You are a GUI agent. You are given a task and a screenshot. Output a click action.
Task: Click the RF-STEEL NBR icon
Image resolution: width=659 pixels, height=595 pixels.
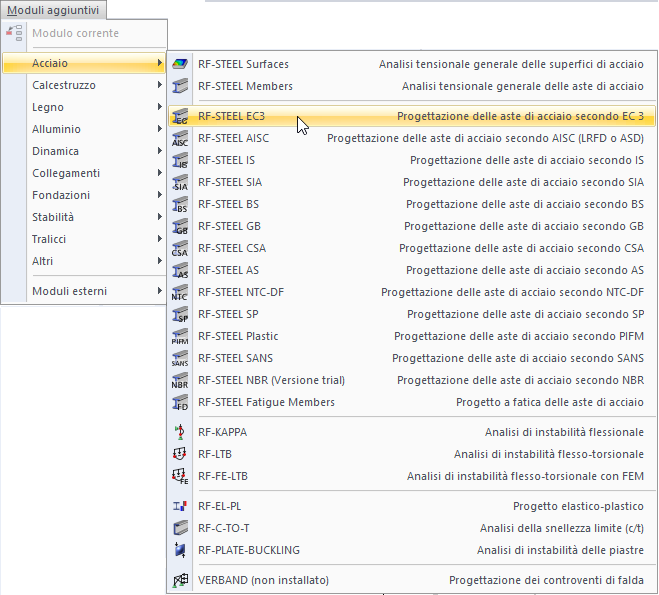point(180,380)
